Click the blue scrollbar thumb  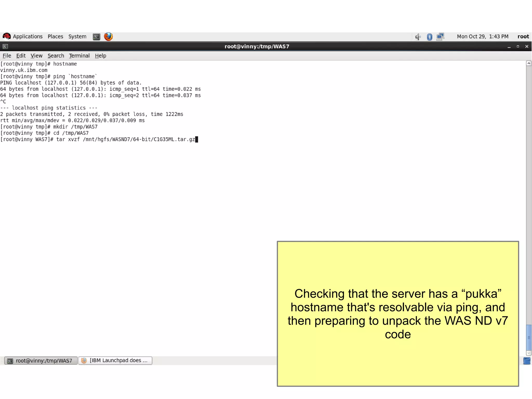[x=529, y=338]
